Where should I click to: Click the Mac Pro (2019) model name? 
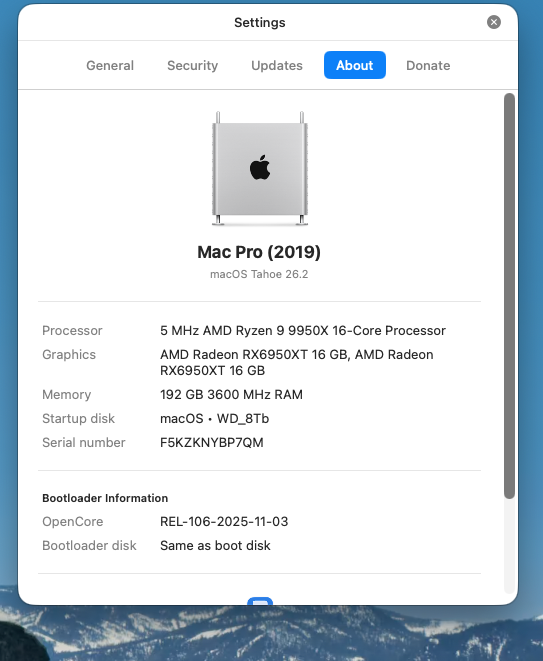click(259, 252)
